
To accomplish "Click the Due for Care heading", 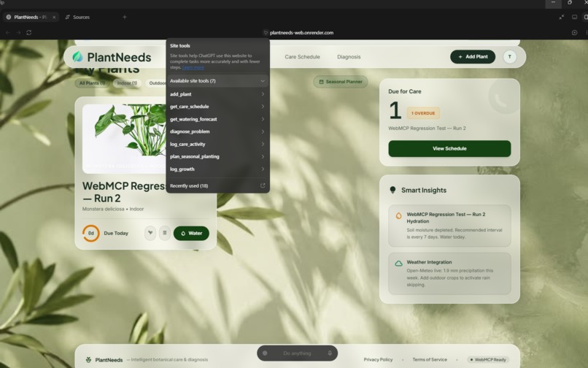I will tap(405, 91).
